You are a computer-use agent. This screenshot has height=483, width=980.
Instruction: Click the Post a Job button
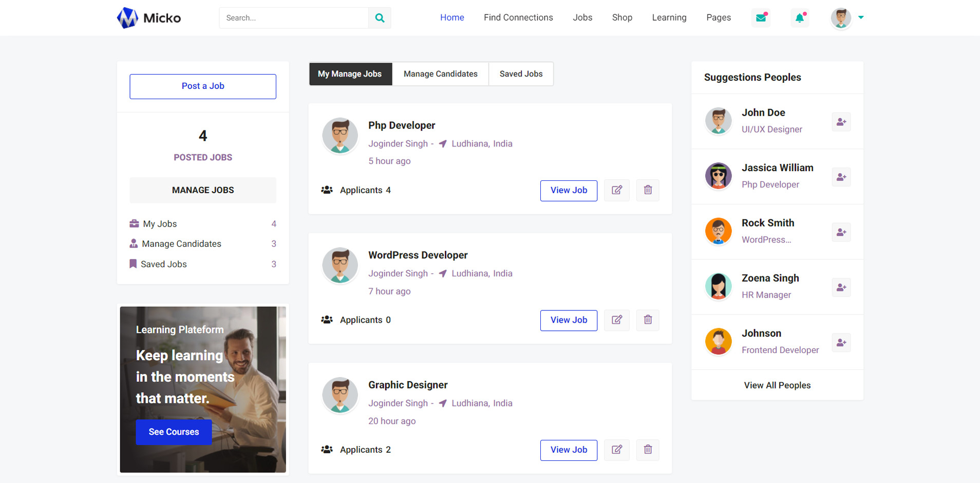click(x=203, y=86)
